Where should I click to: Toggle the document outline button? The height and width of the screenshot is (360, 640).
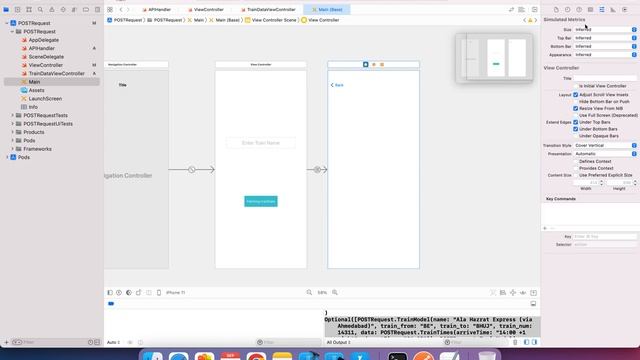click(x=110, y=293)
